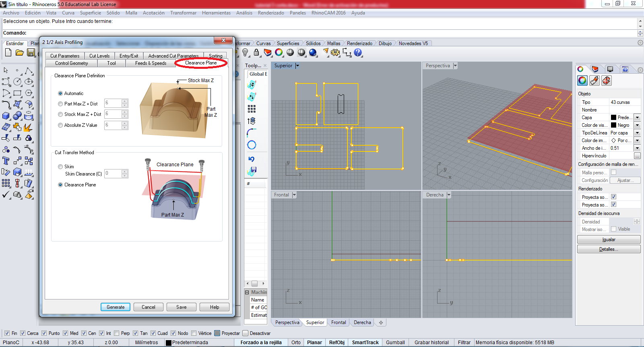Image resolution: width=644 pixels, height=347 pixels.
Task: Expand the Capa layer dropdown
Action: point(637,118)
